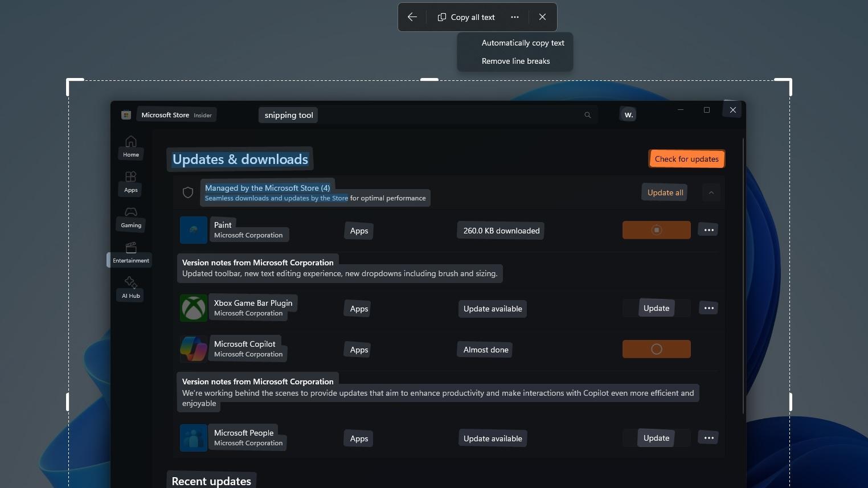The height and width of the screenshot is (488, 868).
Task: Click Managed by the Microsoft Store (4) text
Action: [x=267, y=188]
